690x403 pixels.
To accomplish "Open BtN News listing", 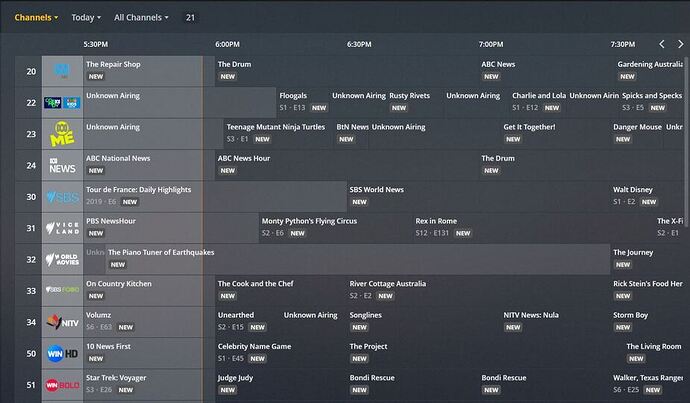I will 351,134.
